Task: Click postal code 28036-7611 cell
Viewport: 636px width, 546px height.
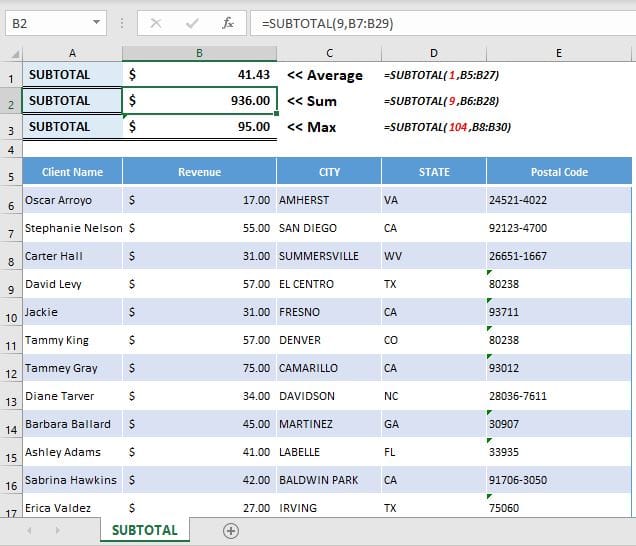Action: 559,396
